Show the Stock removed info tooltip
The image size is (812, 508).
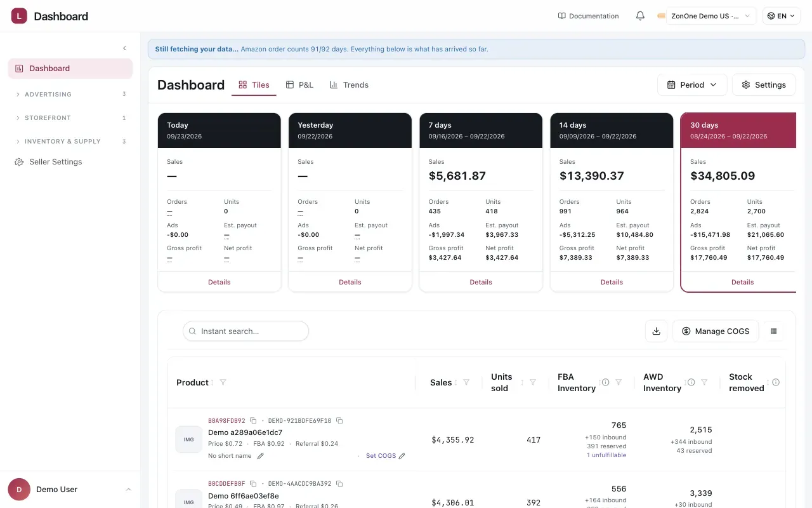pos(775,382)
